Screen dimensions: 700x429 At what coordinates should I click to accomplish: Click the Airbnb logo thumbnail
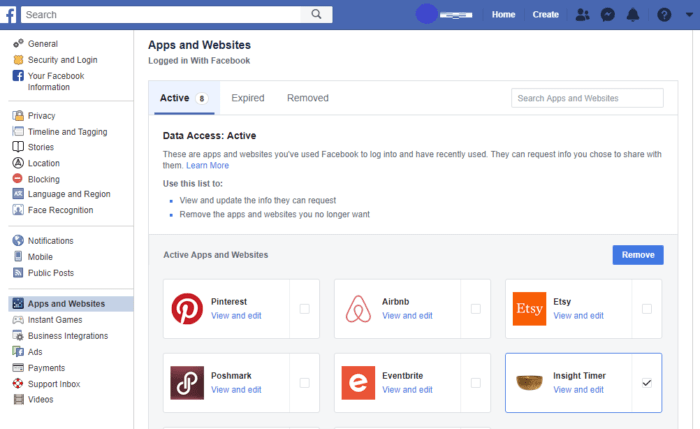click(358, 308)
